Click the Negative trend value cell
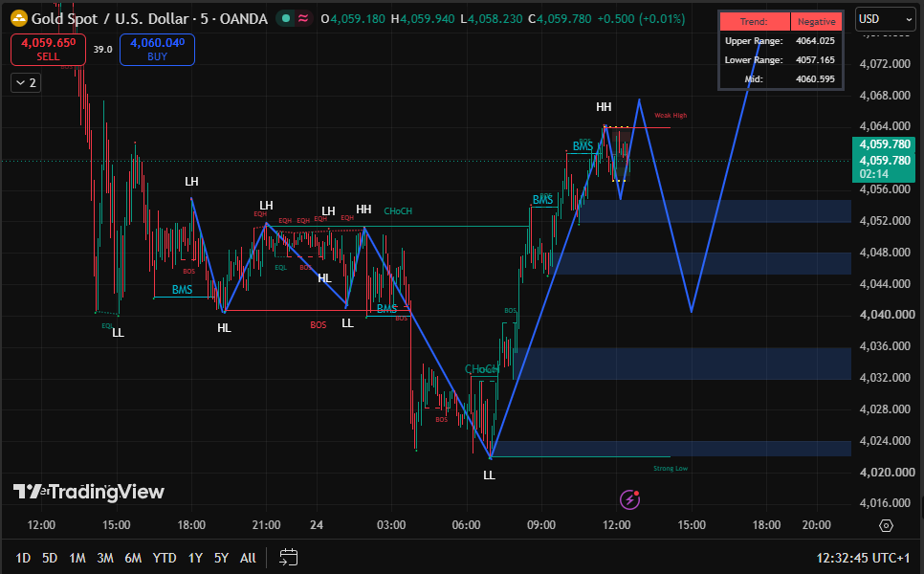Viewport: 924px width, 574px height. (816, 22)
